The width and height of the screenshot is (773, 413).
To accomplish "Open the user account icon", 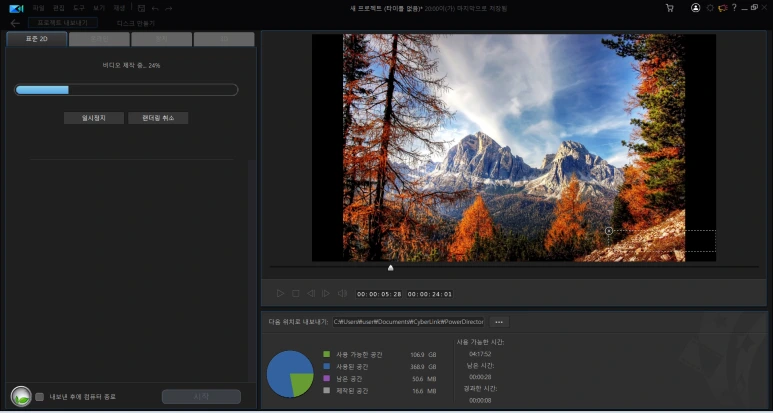I will coord(696,8).
